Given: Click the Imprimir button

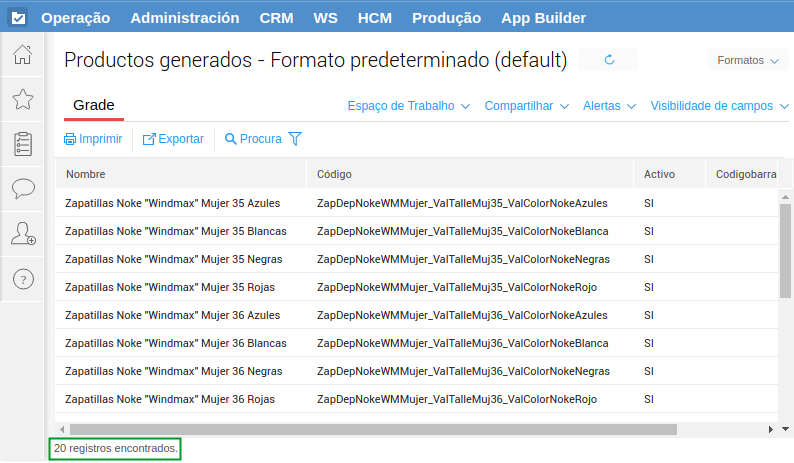Looking at the screenshot, I should (x=93, y=139).
